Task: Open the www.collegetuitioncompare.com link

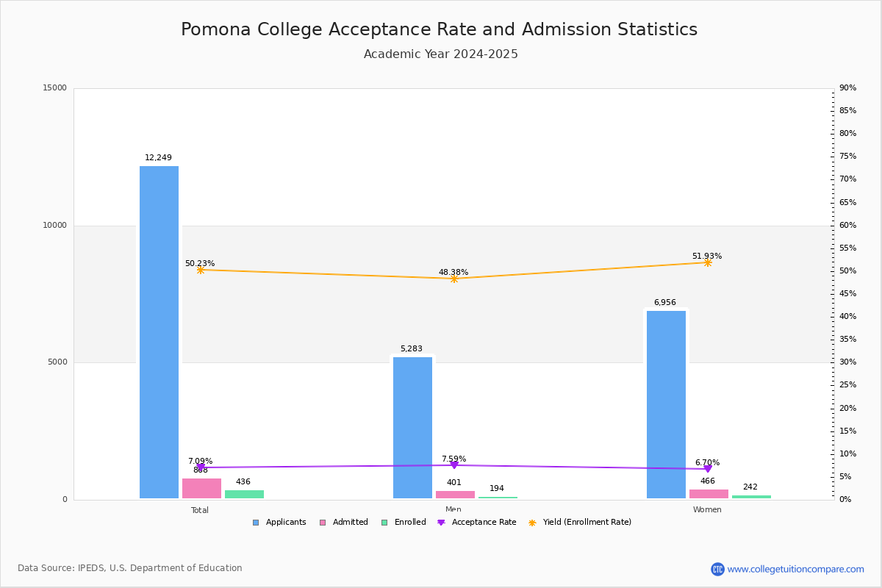Action: (795, 569)
